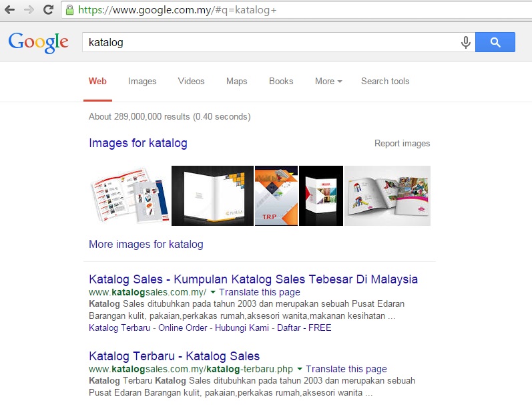Switch to the Videos tab

click(x=192, y=82)
